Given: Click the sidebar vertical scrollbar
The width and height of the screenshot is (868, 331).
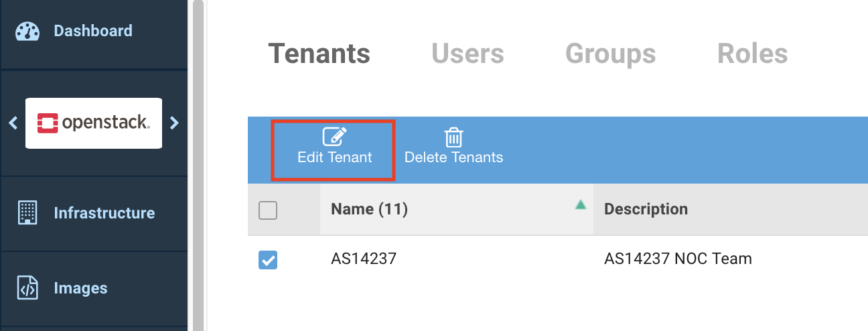Looking at the screenshot, I should click(198, 168).
